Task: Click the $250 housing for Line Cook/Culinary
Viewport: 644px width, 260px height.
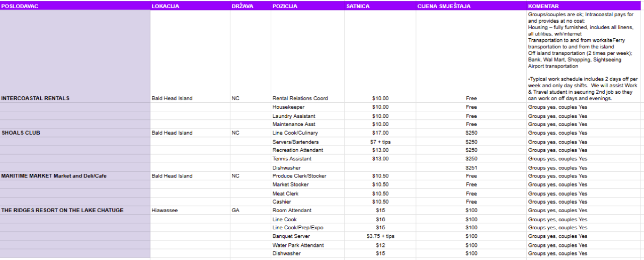Action: (x=471, y=133)
